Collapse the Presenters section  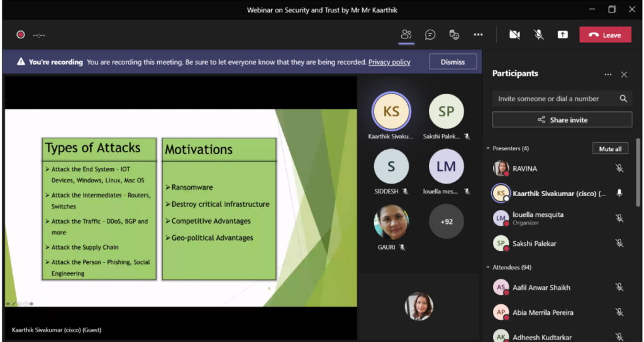pos(488,148)
